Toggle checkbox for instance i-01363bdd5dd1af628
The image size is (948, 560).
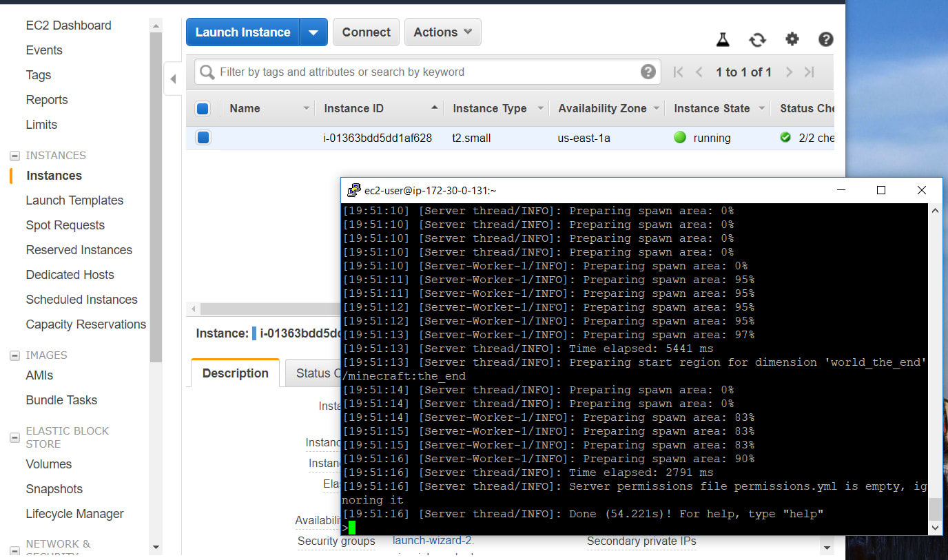click(x=203, y=138)
